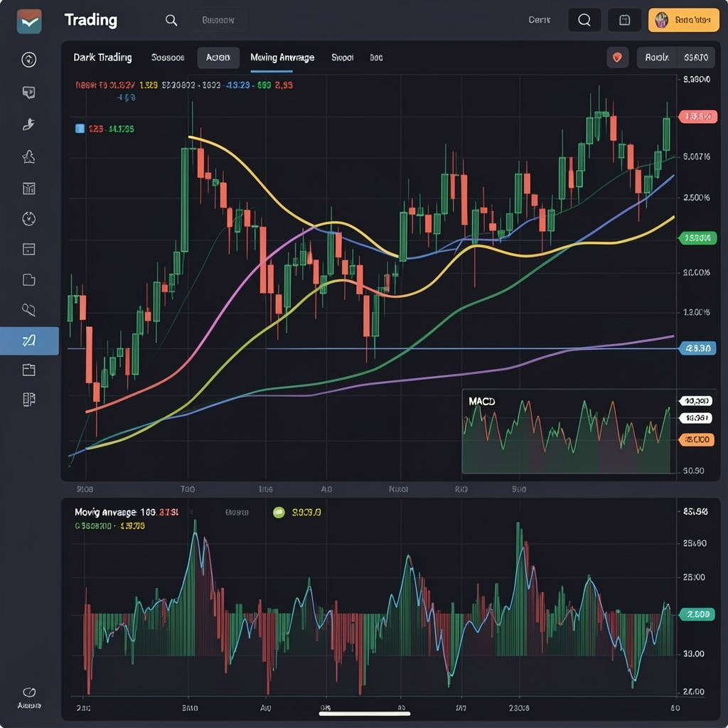Open the search magnifier in the top right
The width and height of the screenshot is (728, 728).
584,19
